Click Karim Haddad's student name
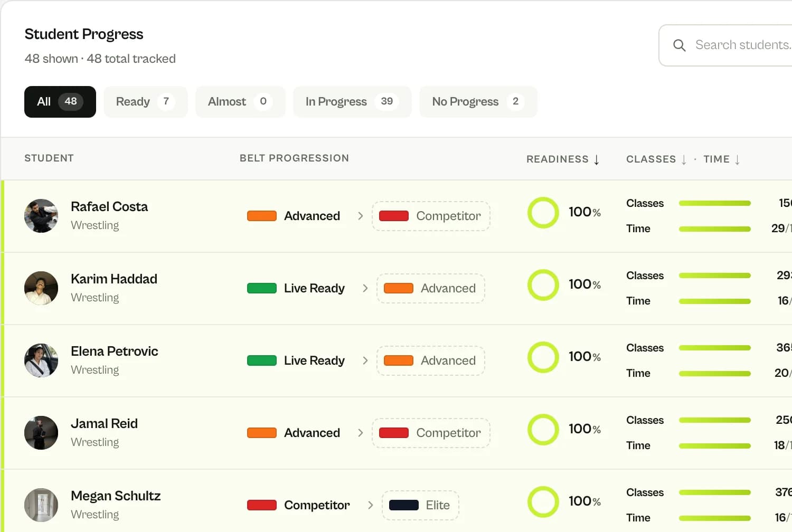The width and height of the screenshot is (792, 532). click(114, 279)
